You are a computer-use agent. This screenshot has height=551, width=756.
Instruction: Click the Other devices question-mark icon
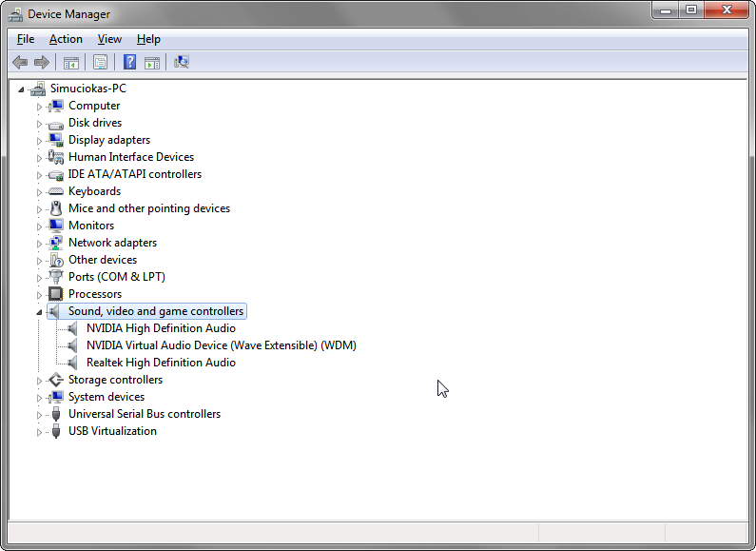click(x=56, y=260)
